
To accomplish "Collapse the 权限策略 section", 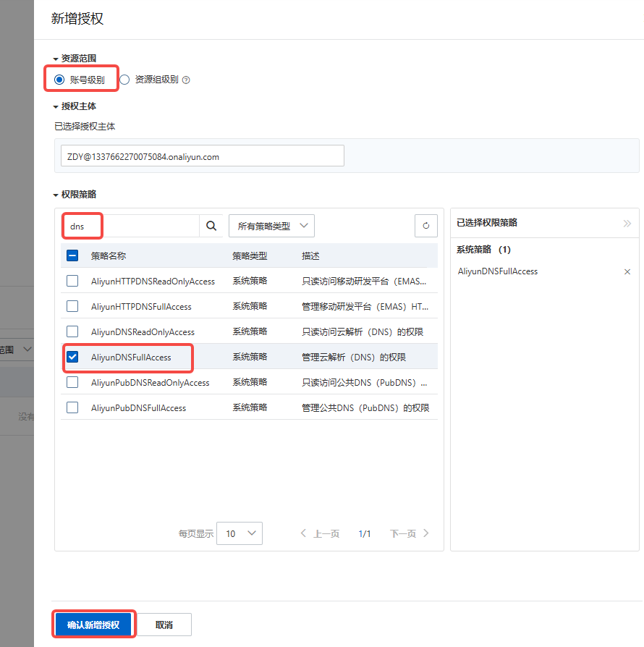I will (56, 195).
